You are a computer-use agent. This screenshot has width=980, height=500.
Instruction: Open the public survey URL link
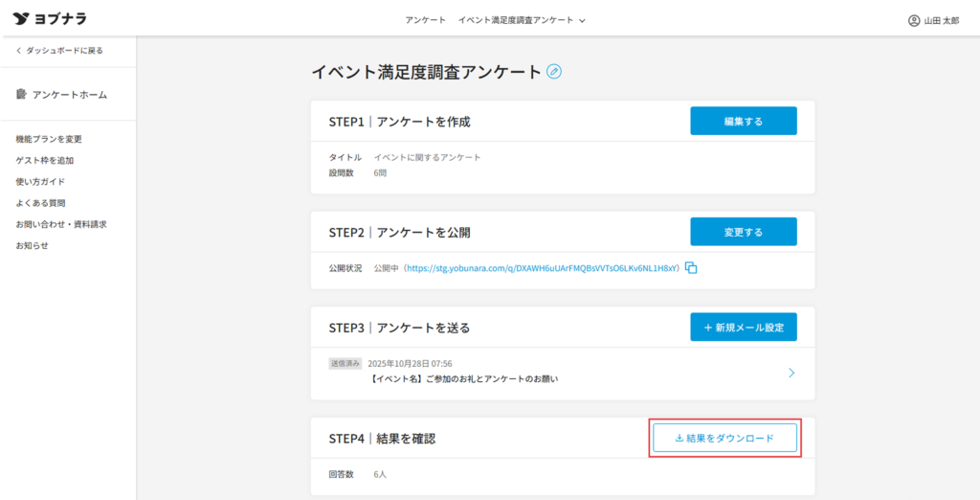[543, 268]
